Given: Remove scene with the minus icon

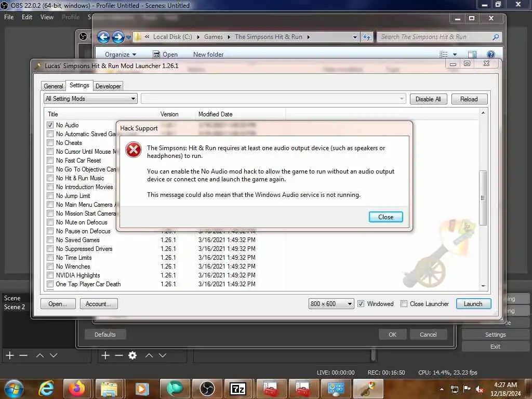Looking at the screenshot, I should pyautogui.click(x=23, y=355).
